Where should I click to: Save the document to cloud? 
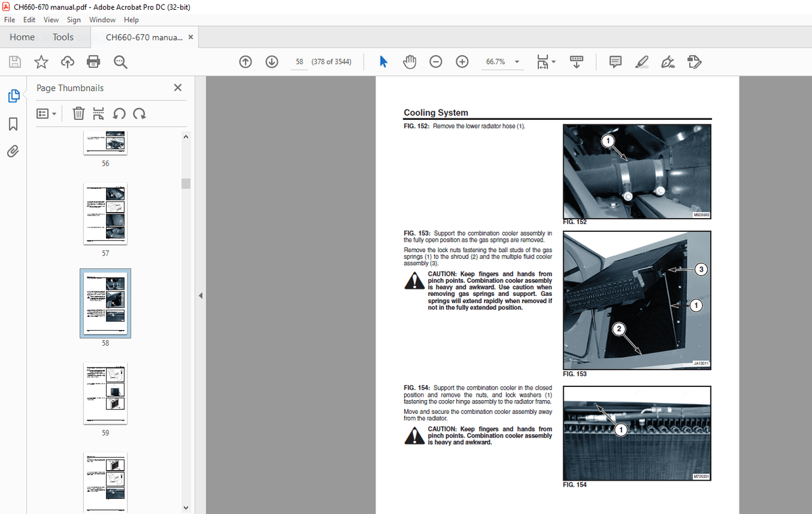[67, 62]
